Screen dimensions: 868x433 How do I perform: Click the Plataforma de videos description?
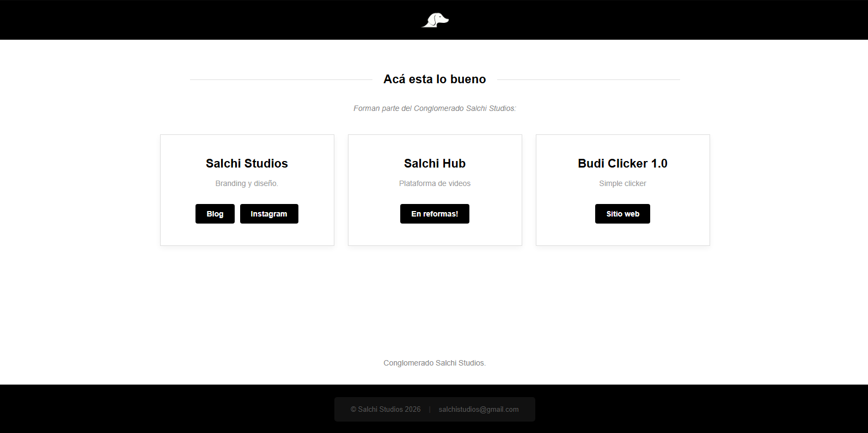point(435,183)
